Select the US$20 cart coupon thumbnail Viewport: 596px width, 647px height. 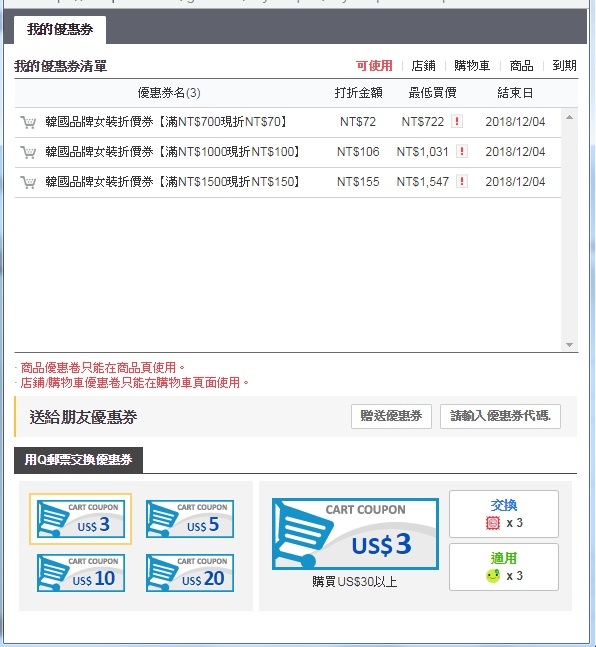[190, 573]
